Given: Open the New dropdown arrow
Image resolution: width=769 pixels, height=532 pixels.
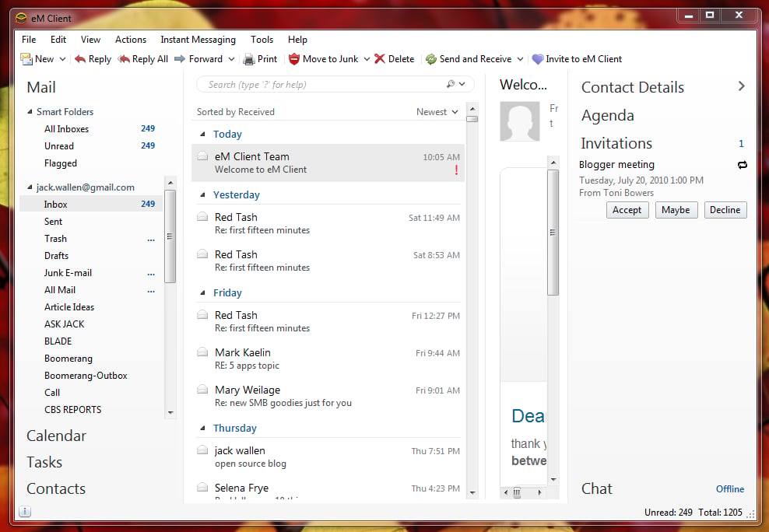Looking at the screenshot, I should (x=62, y=59).
